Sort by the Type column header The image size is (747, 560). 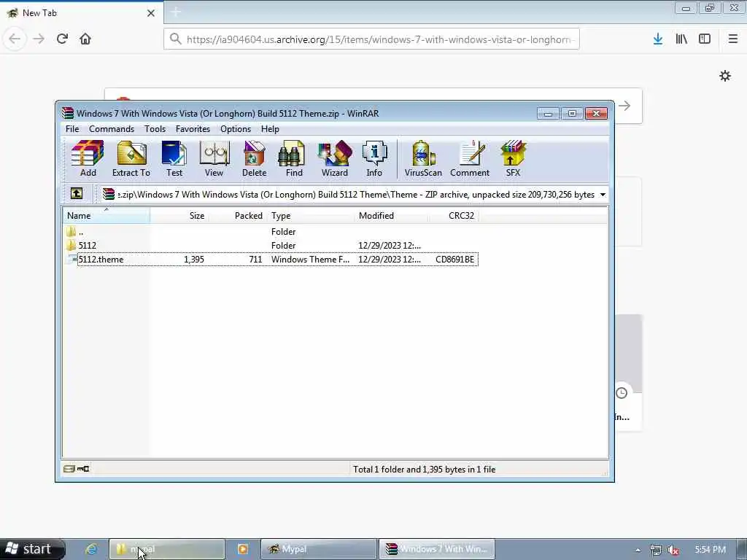pyautogui.click(x=311, y=216)
